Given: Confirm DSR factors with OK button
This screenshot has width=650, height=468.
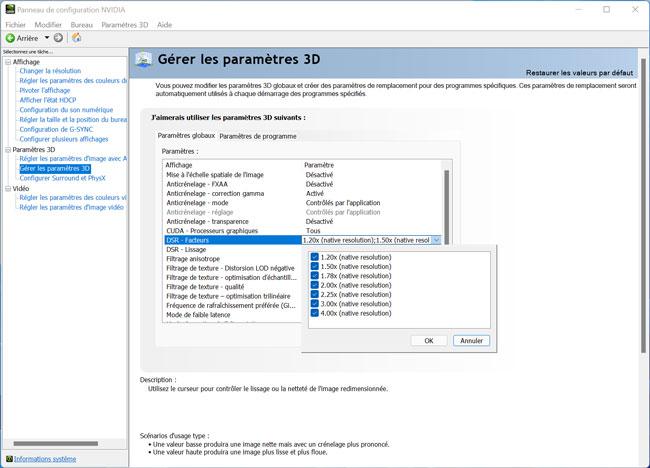Looking at the screenshot, I should click(x=428, y=340).
